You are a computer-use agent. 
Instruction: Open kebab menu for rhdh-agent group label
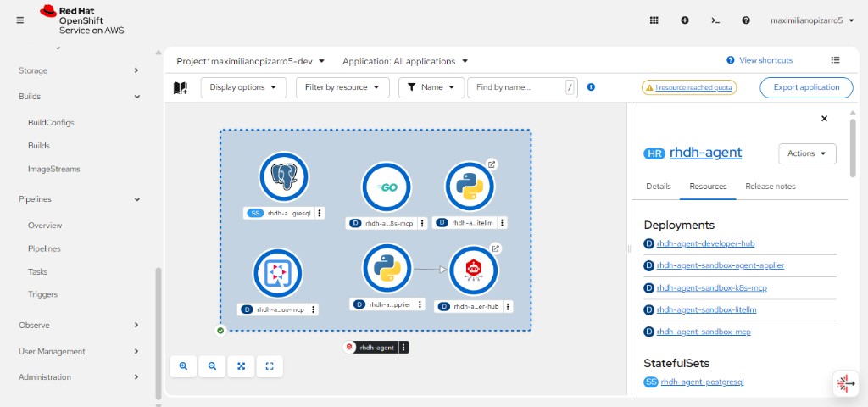point(403,347)
